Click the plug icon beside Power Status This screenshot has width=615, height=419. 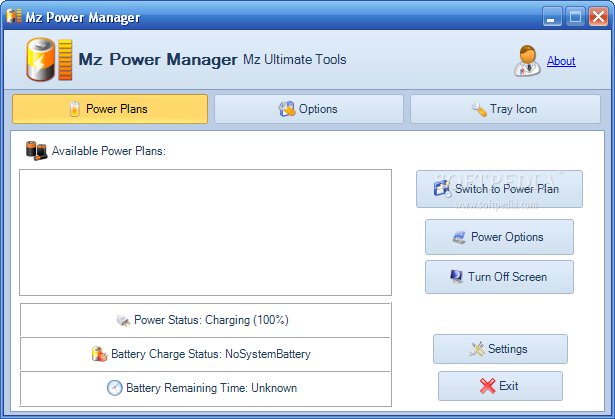coord(123,321)
